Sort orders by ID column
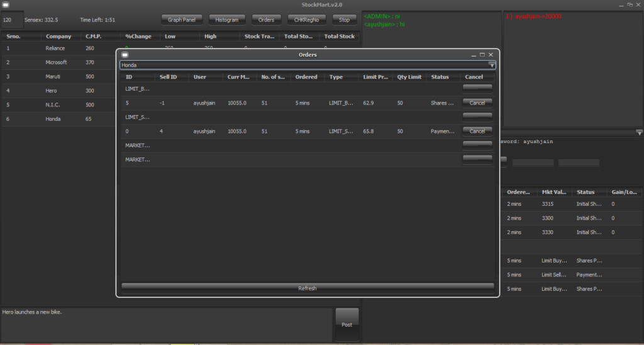The image size is (644, 345). pos(138,77)
